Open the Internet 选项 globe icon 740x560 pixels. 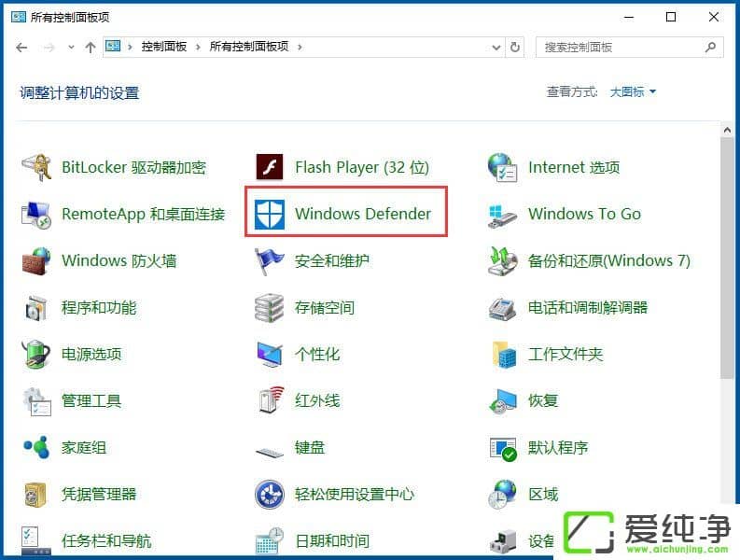click(x=502, y=167)
